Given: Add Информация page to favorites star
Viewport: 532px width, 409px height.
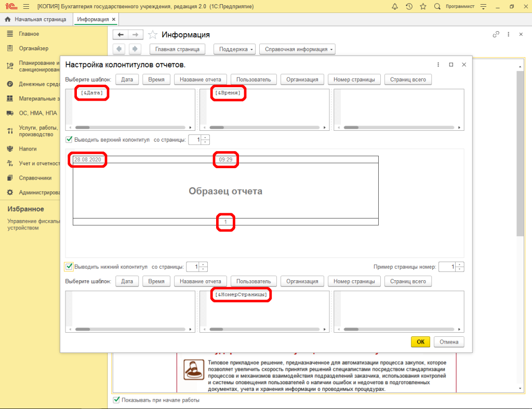Looking at the screenshot, I should pos(153,35).
